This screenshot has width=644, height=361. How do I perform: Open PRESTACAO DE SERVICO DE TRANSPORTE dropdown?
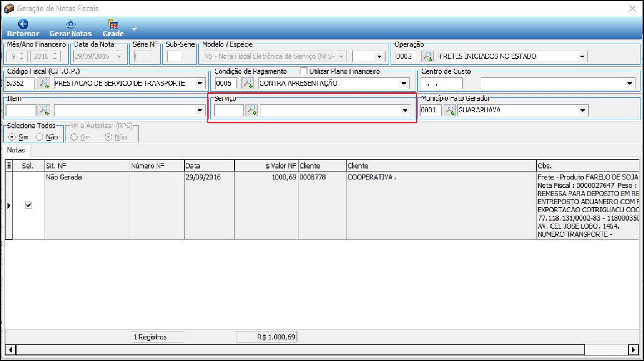(200, 83)
